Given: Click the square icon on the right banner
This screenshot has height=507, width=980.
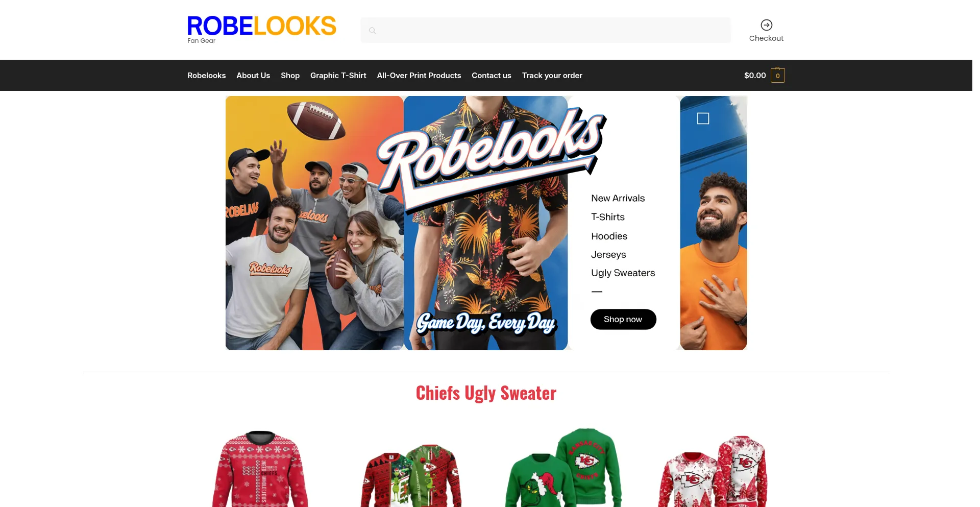Looking at the screenshot, I should coord(703,118).
